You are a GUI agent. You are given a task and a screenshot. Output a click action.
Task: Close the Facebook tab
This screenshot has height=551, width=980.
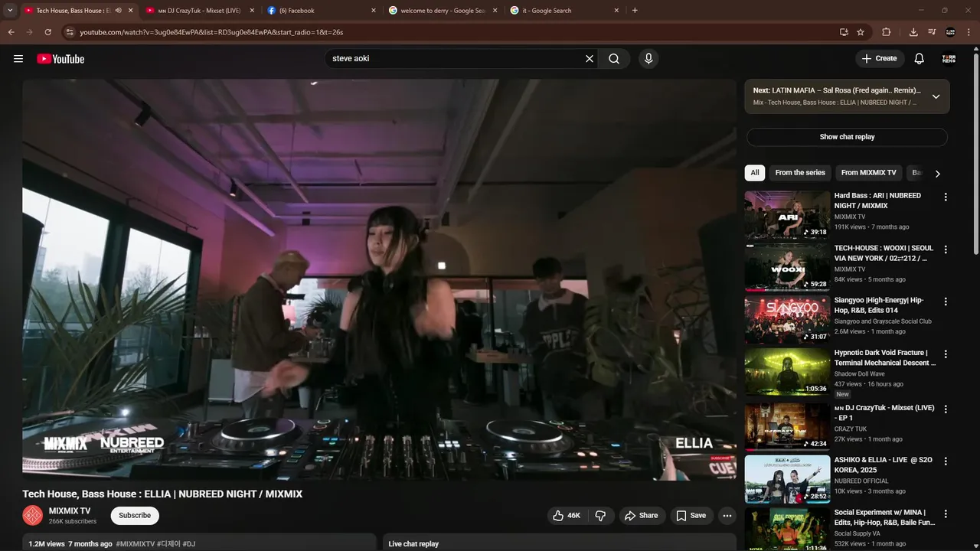pos(374,11)
